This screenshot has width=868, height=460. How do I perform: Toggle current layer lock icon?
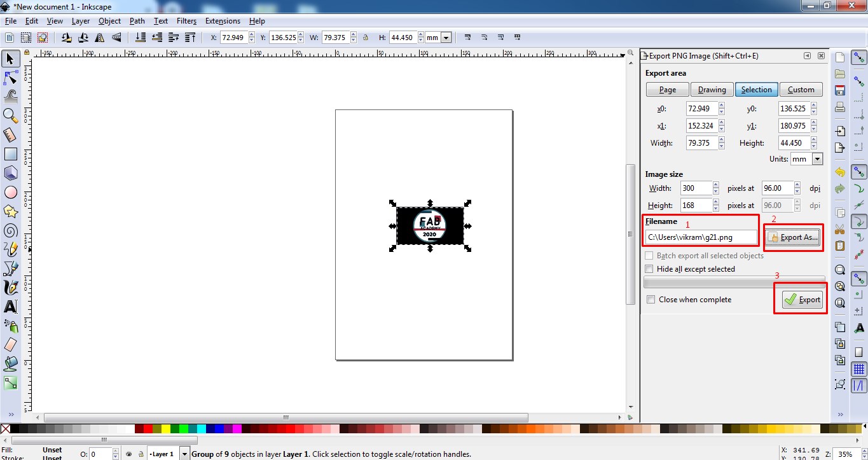(141, 454)
